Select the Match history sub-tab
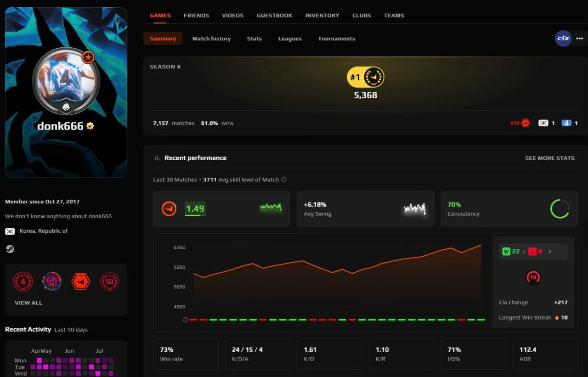588x377 pixels. point(211,39)
